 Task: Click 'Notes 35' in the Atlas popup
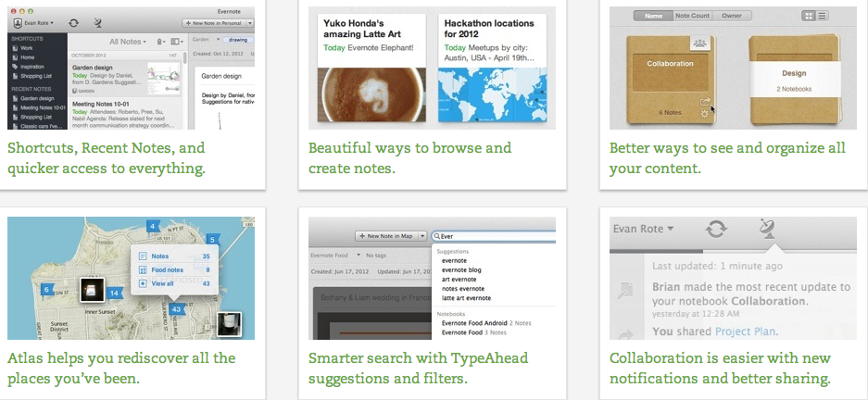(x=174, y=256)
